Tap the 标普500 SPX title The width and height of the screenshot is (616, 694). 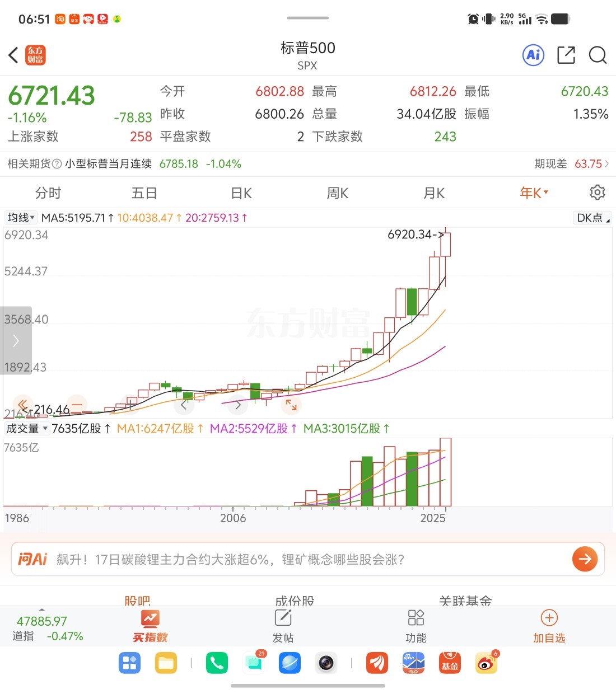pos(307,55)
